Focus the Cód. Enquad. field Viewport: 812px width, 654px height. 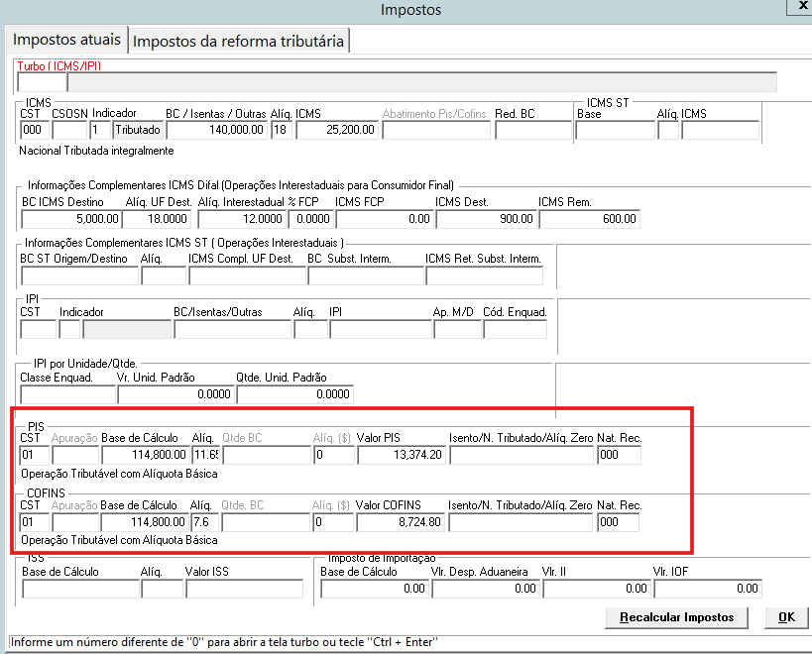click(x=515, y=330)
